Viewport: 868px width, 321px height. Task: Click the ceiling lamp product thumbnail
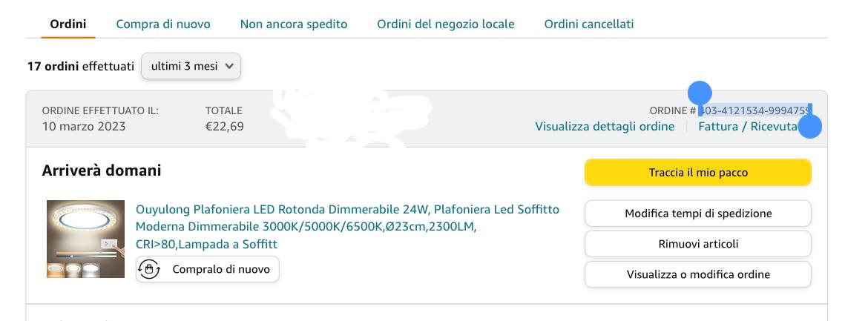[85, 239]
